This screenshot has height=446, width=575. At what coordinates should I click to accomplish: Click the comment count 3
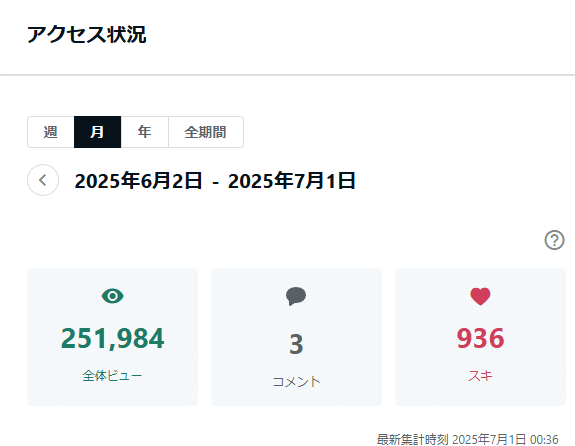click(296, 344)
